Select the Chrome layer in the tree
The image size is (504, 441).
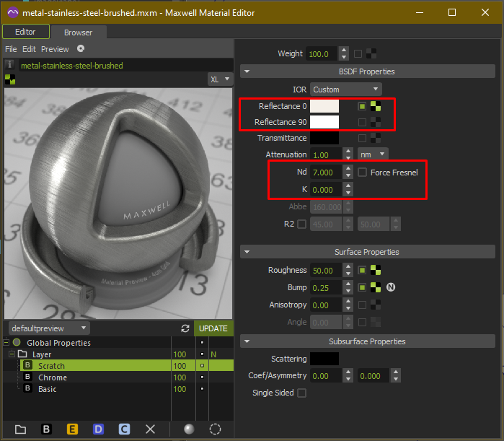click(x=53, y=377)
